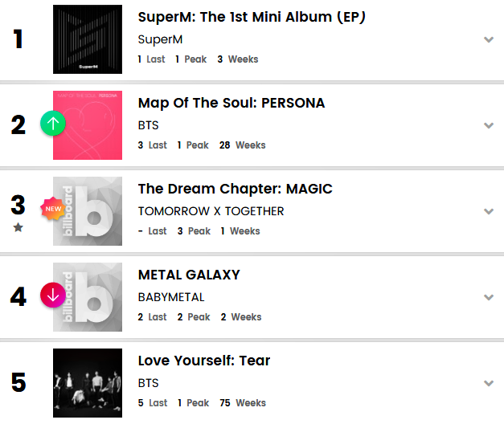This screenshot has width=504, height=424.
Task: Open the METAL GALAXY row dropdown chevron
Action: tap(488, 297)
